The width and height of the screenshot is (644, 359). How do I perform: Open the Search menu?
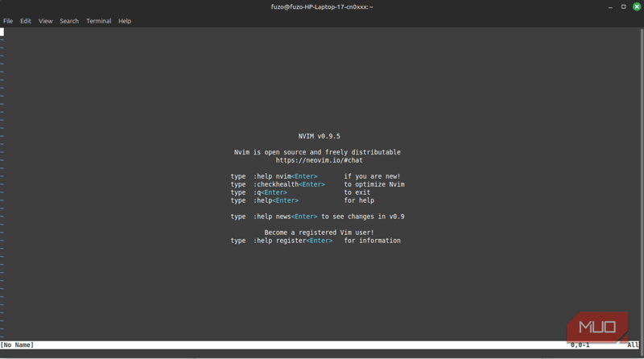[69, 21]
